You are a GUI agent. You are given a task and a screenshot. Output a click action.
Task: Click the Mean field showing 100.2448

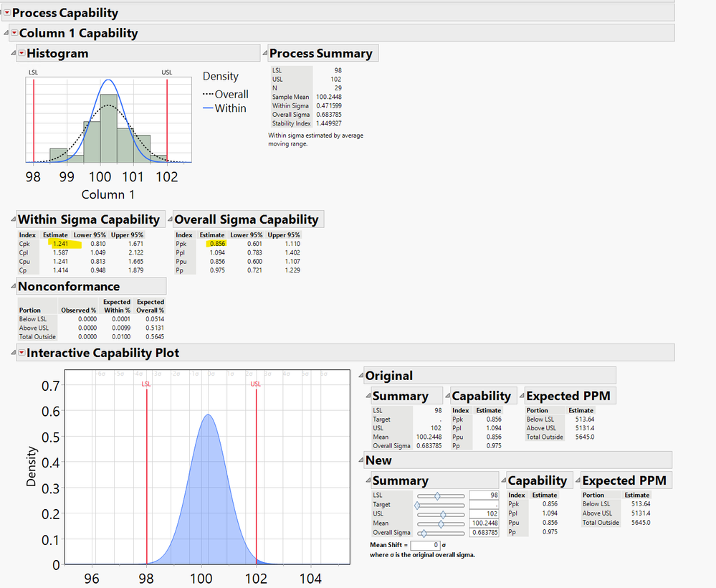(484, 523)
